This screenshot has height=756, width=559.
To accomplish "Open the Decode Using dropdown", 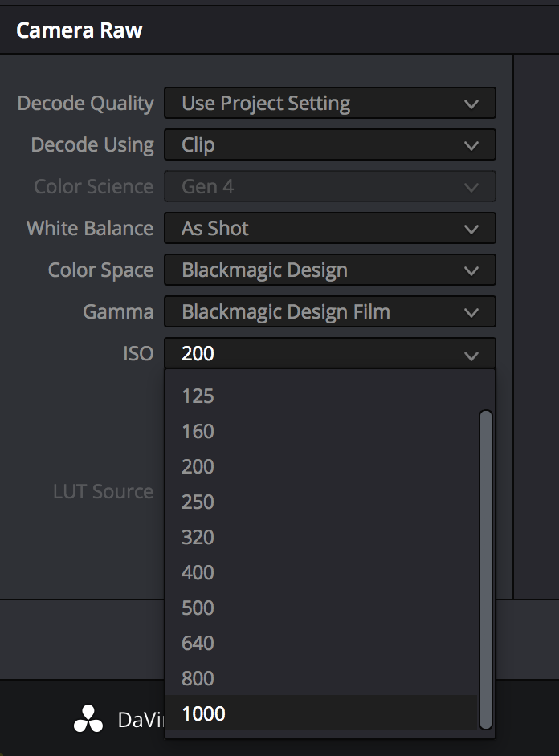I will pyautogui.click(x=329, y=145).
